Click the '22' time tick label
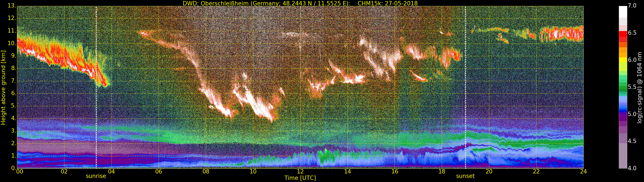Screen dimensions: 644x182 tap(536, 172)
